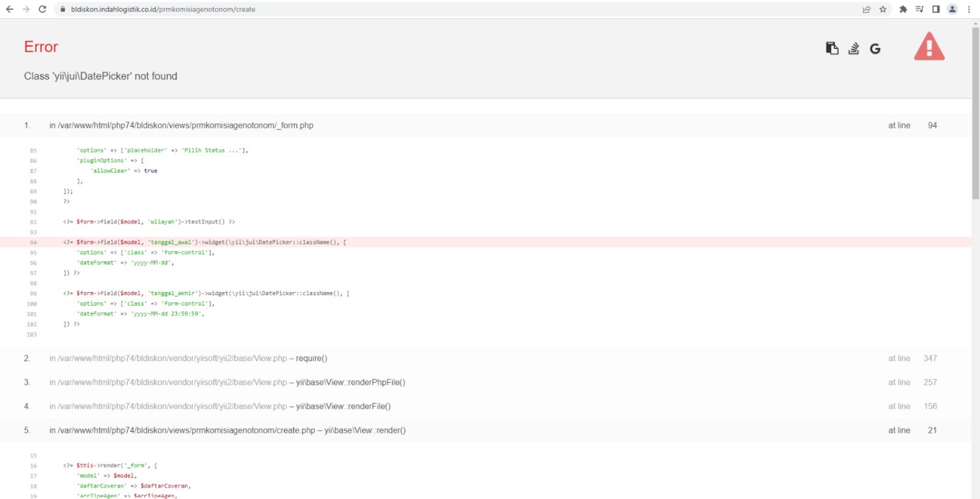View site info via the lock icon

point(62,9)
